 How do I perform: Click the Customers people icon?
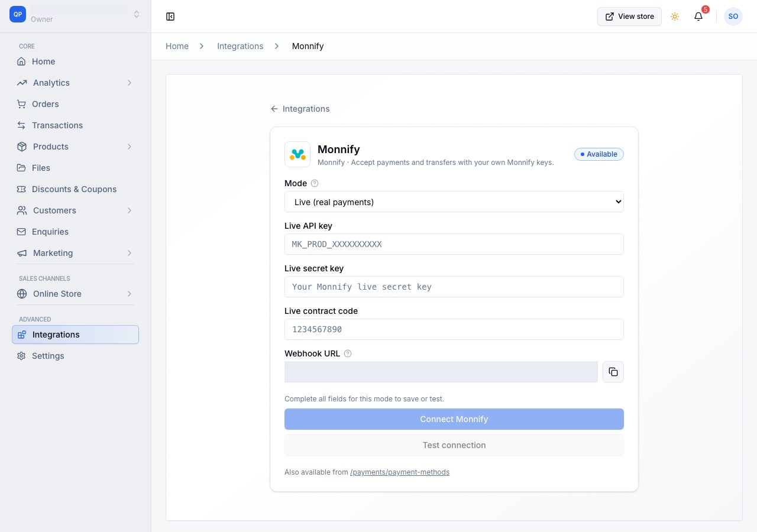(22, 210)
